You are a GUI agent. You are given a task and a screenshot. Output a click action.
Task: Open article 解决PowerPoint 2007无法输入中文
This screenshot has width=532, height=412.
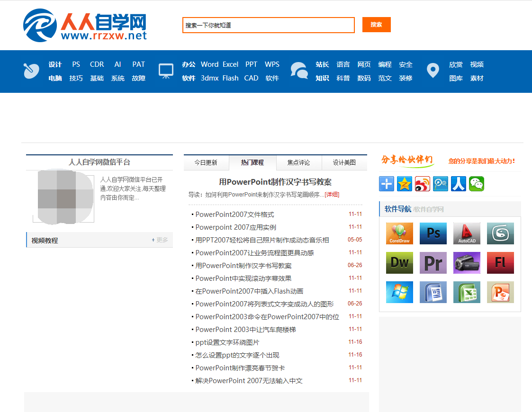(249, 381)
